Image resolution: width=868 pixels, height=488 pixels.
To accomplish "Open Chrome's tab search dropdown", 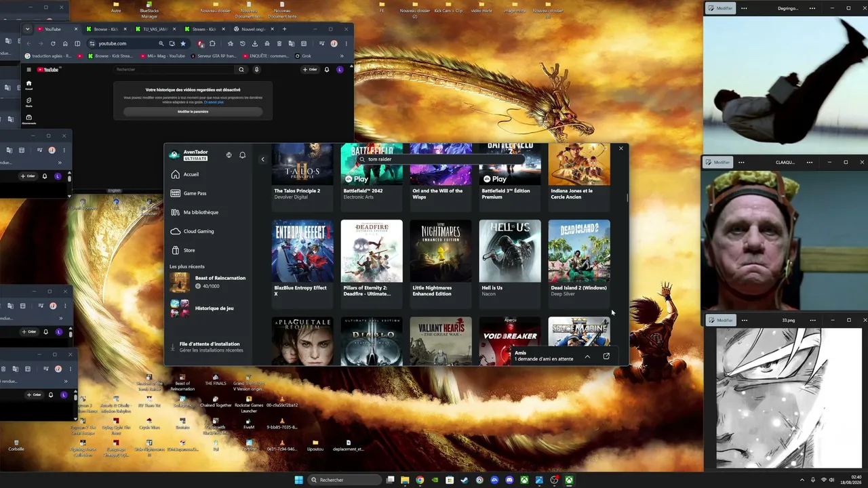I will (x=28, y=29).
